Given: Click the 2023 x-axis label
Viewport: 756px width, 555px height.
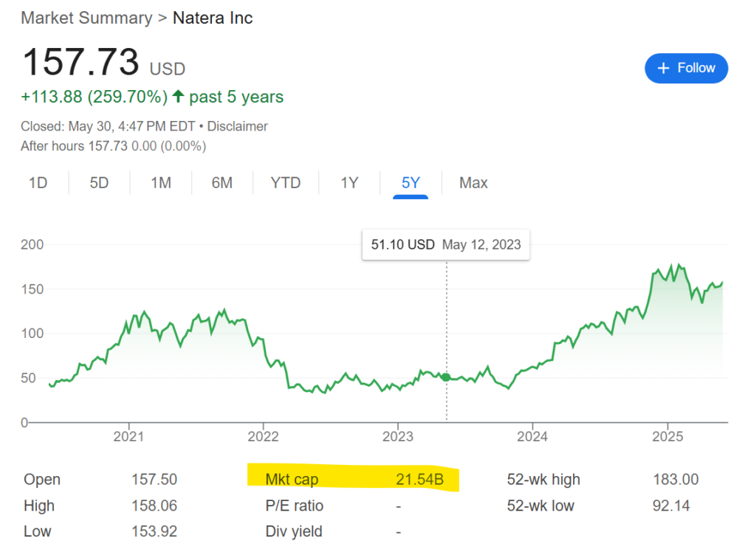Looking at the screenshot, I should point(398,436).
